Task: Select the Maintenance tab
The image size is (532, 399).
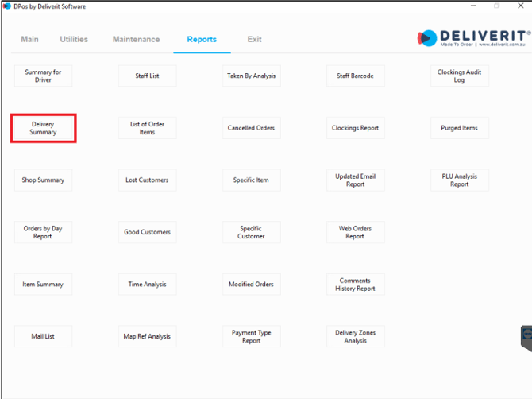Action: tap(136, 39)
